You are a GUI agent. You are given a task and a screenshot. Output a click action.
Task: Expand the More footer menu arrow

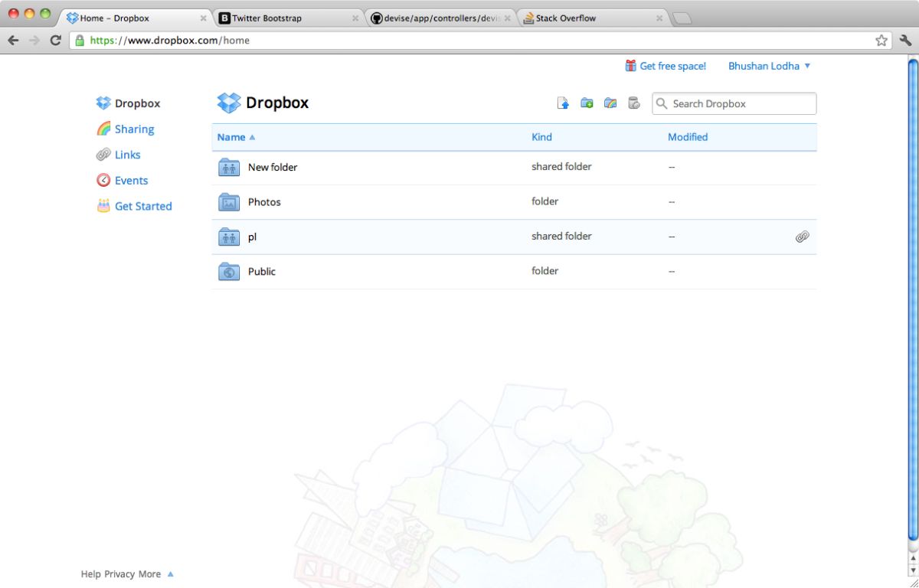[x=170, y=573]
